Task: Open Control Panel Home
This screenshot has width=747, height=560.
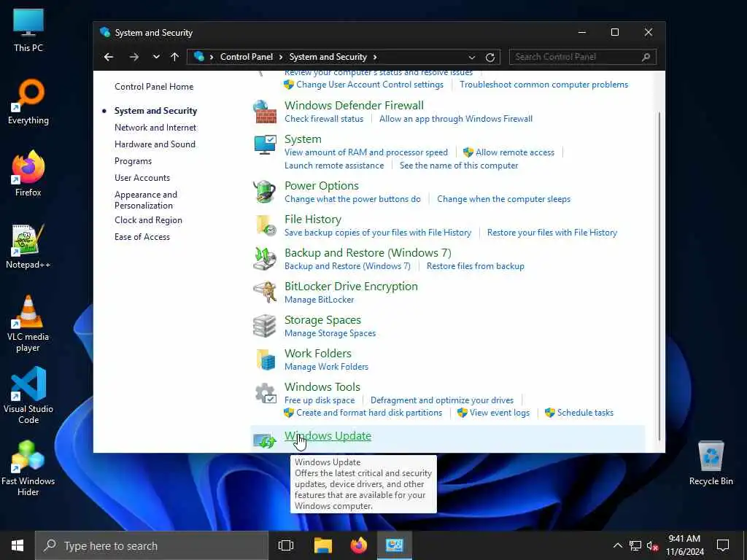Action: pos(154,87)
